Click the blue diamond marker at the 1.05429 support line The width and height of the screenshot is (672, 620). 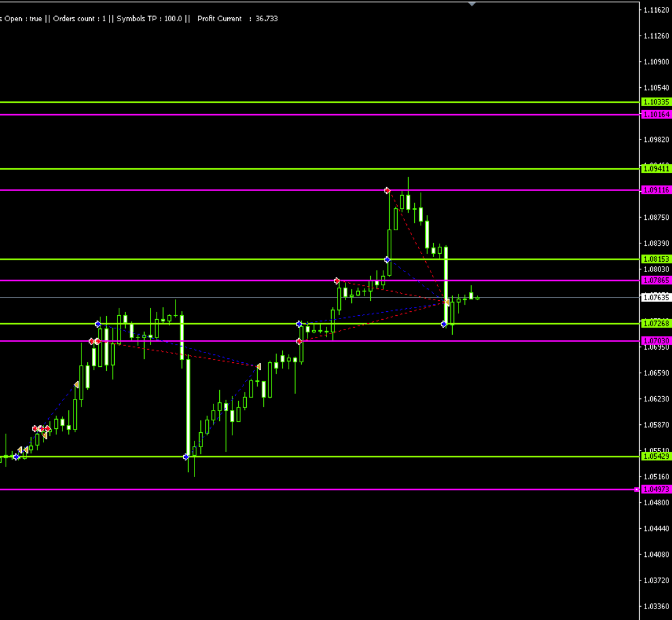[x=186, y=456]
